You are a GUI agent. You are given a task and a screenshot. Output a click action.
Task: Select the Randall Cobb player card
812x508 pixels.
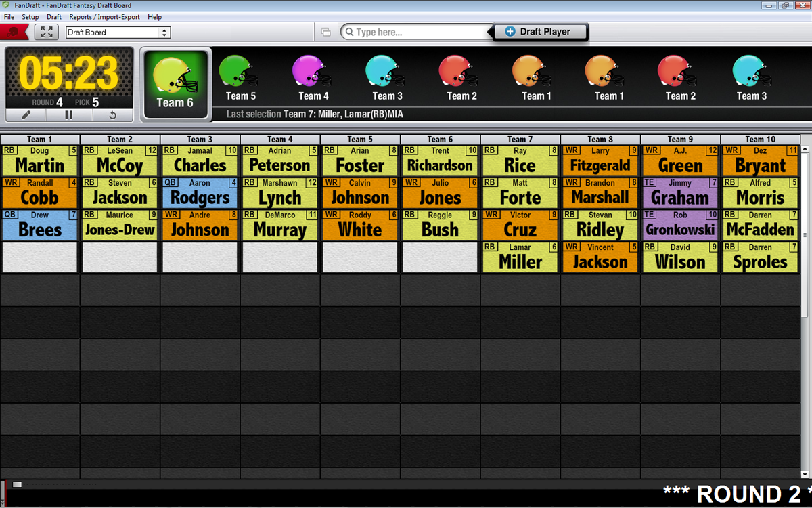tap(40, 193)
